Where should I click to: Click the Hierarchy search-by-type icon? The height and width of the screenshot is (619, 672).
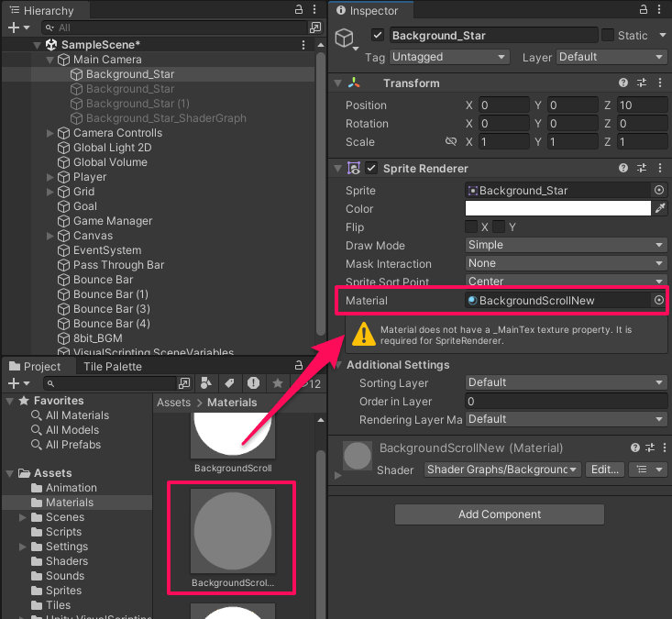point(315,28)
